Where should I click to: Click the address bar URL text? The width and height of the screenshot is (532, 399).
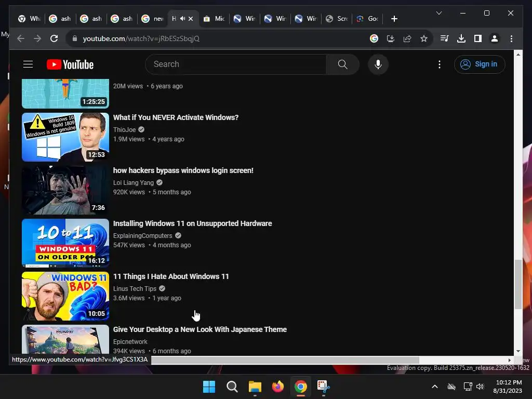[141, 38]
